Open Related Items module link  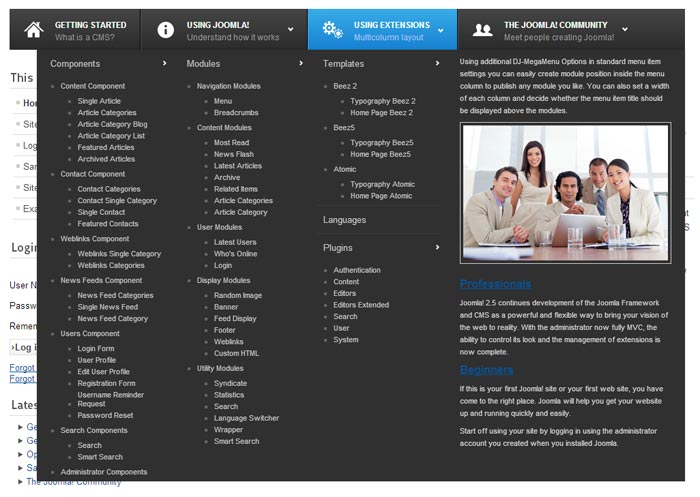236,189
